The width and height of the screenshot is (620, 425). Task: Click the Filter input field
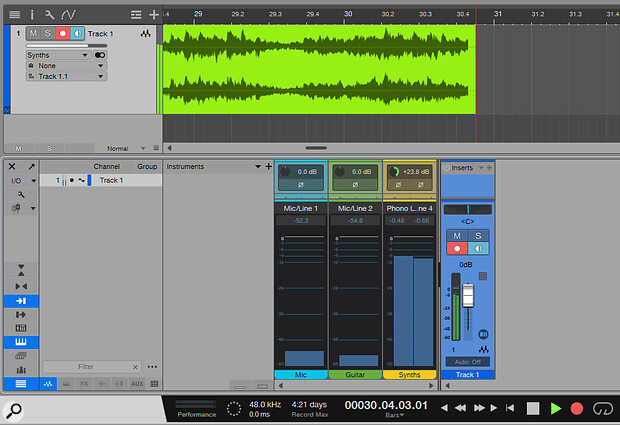tap(86, 367)
